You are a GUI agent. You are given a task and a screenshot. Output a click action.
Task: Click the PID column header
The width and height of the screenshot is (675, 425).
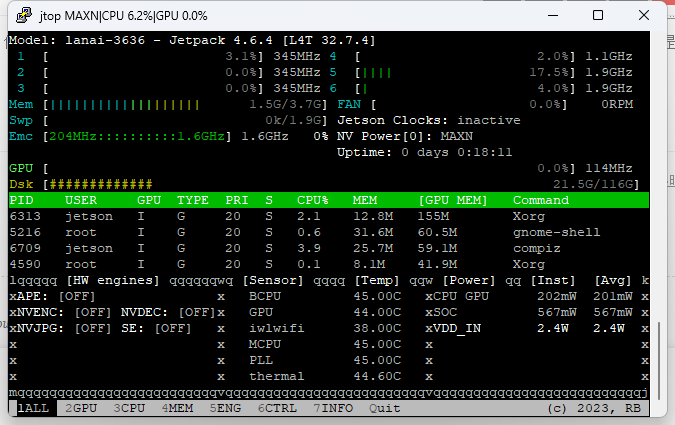[x=21, y=200]
